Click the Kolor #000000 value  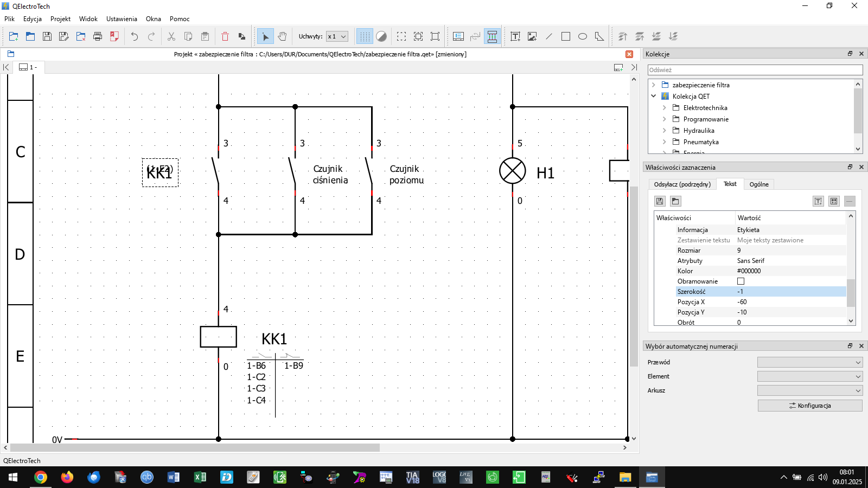click(749, 271)
